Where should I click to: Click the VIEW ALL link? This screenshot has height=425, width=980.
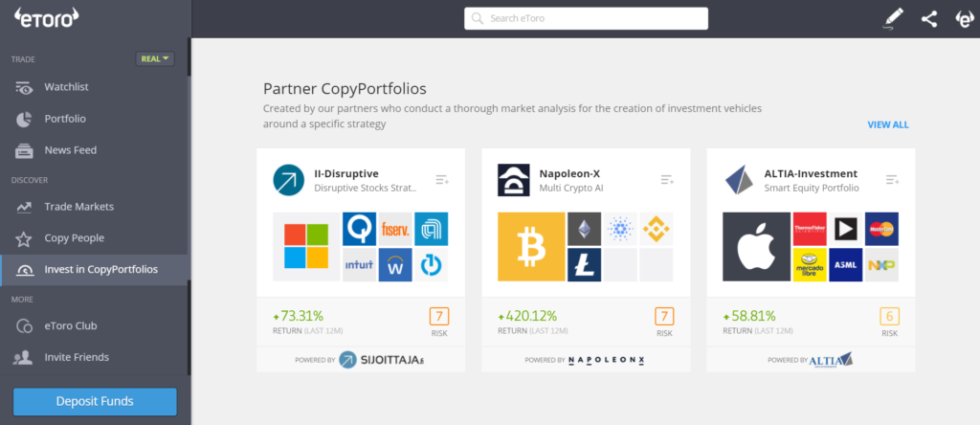click(x=887, y=125)
